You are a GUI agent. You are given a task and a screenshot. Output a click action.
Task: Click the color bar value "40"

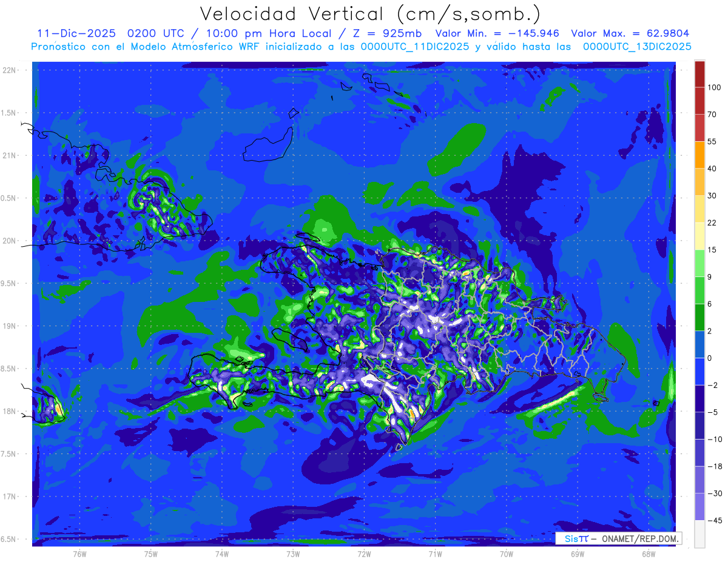[712, 169]
